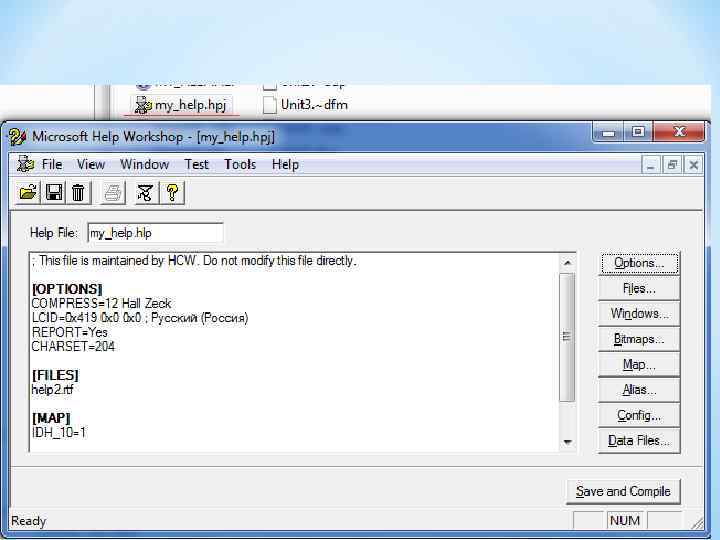This screenshot has width=720, height=540.
Task: Select the [MAP] section header
Action: pos(51,418)
